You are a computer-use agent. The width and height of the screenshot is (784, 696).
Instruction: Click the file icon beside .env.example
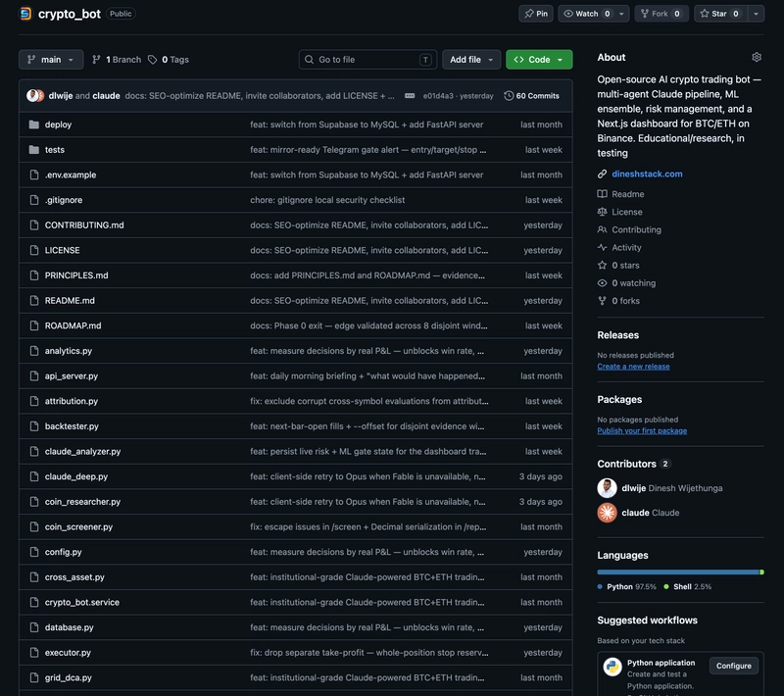[x=34, y=174]
